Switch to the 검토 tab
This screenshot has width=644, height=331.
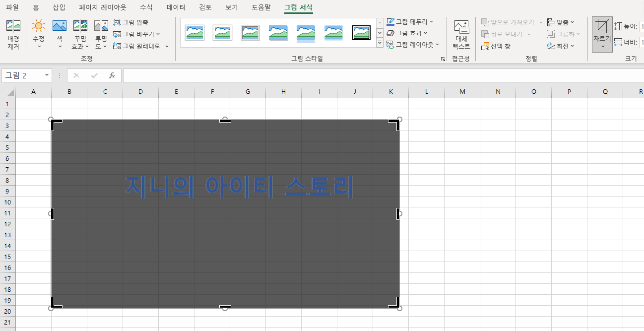point(205,7)
